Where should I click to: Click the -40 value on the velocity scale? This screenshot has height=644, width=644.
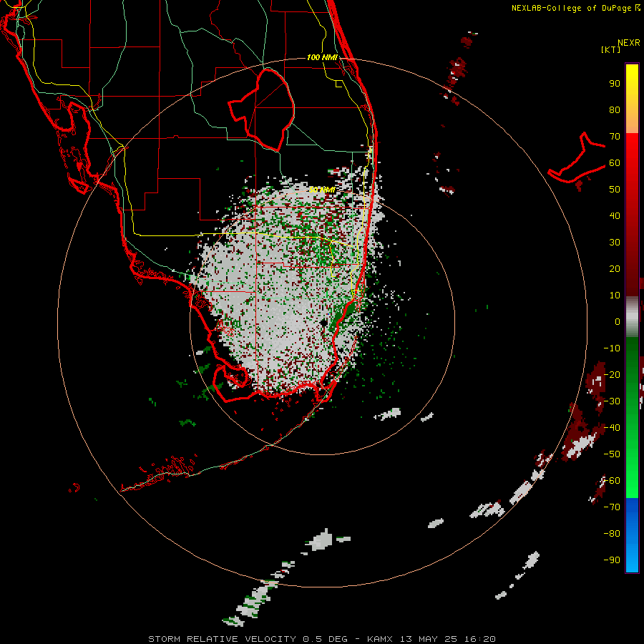click(612, 428)
